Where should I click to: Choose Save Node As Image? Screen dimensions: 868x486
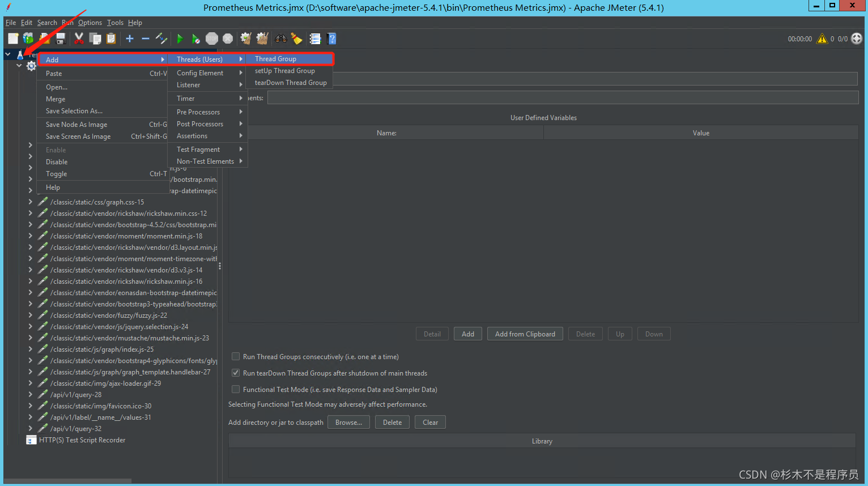click(103, 125)
